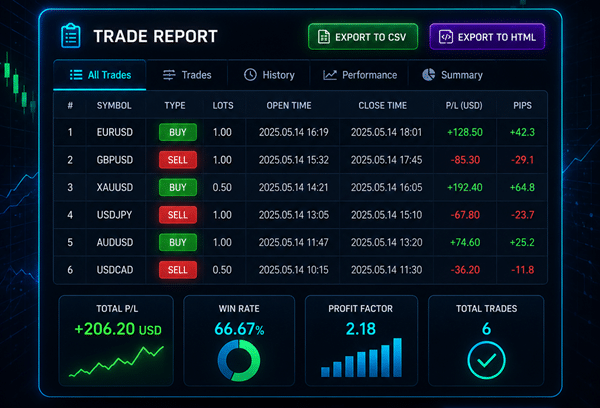
Task: Click the HTML code icon
Action: tap(446, 37)
